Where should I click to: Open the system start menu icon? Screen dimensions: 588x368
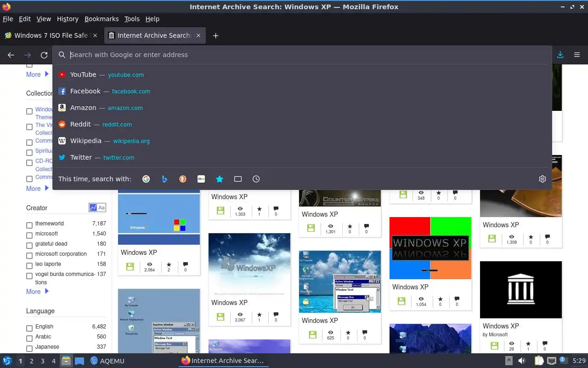(x=7, y=361)
